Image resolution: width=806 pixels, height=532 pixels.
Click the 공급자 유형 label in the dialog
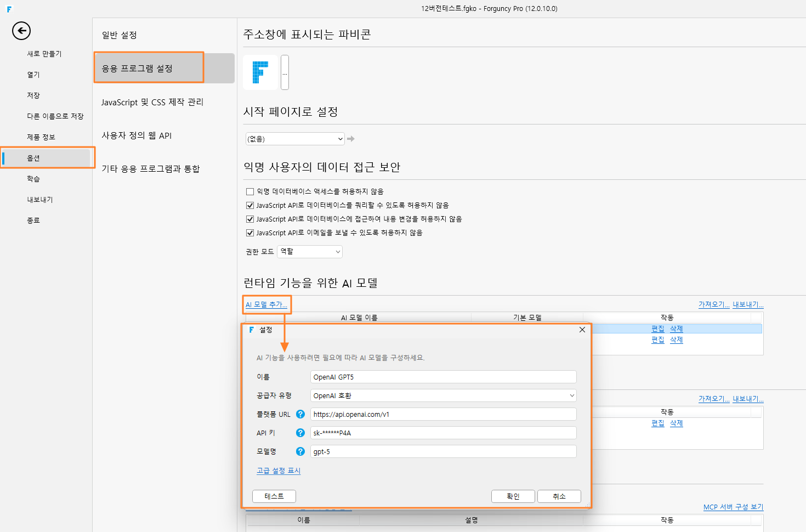point(274,396)
